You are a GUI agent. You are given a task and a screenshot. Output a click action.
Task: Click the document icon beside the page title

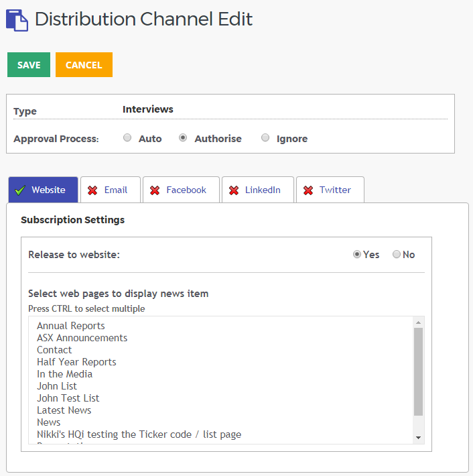(x=17, y=20)
